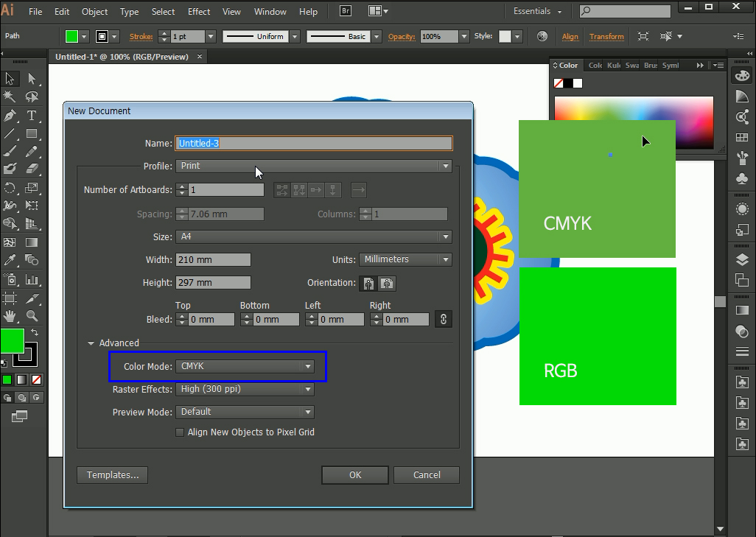The image size is (756, 537).
Task: Select the Rotate tool
Action: point(10,188)
